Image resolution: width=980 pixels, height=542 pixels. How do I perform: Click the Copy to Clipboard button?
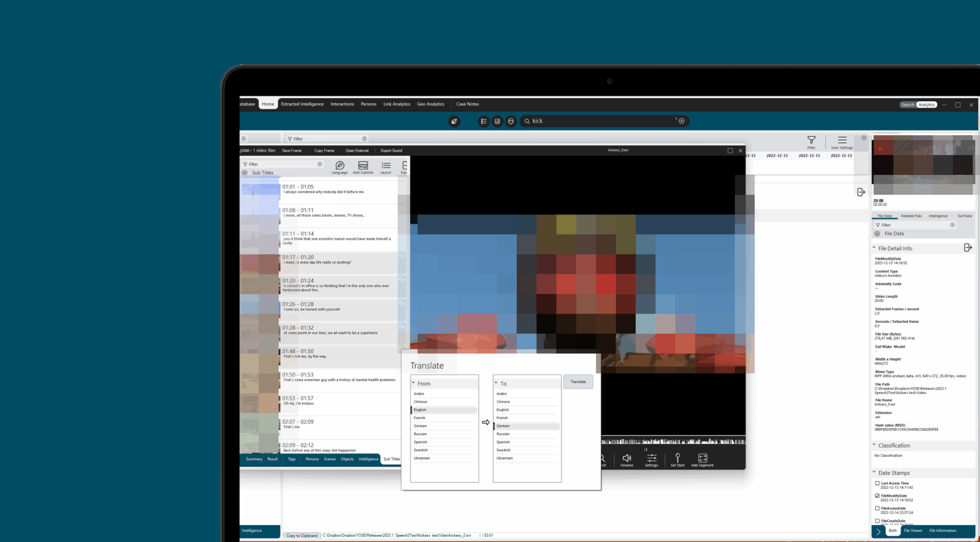click(x=302, y=535)
